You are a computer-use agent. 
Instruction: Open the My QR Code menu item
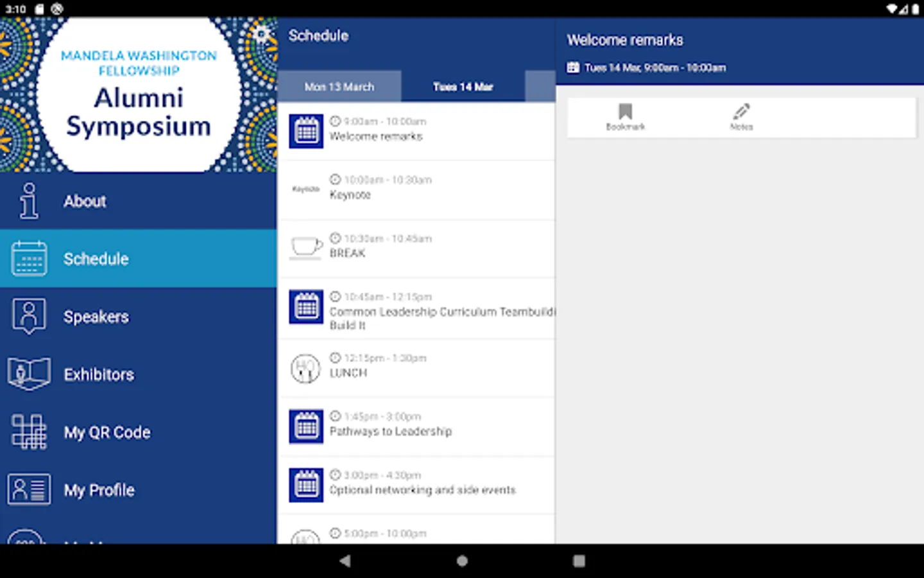pyautogui.click(x=139, y=432)
